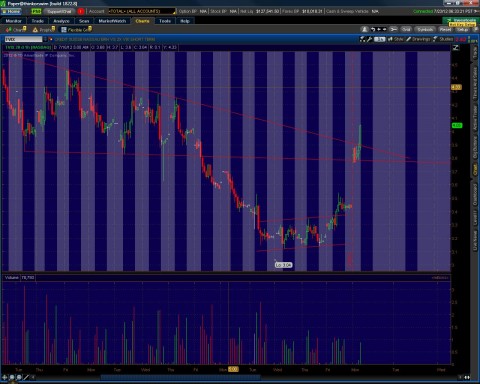
Task: Click the chart icon on Charts sub-tab
Action: coord(8,30)
